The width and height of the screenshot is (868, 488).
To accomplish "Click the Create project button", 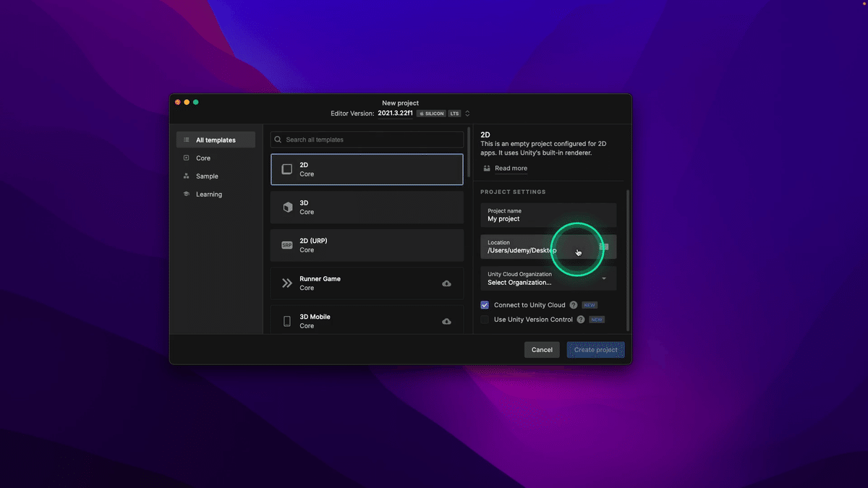I will (595, 349).
